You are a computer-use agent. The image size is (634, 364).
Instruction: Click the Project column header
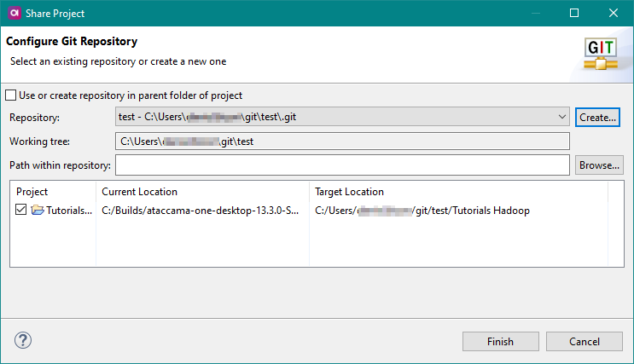tap(32, 192)
